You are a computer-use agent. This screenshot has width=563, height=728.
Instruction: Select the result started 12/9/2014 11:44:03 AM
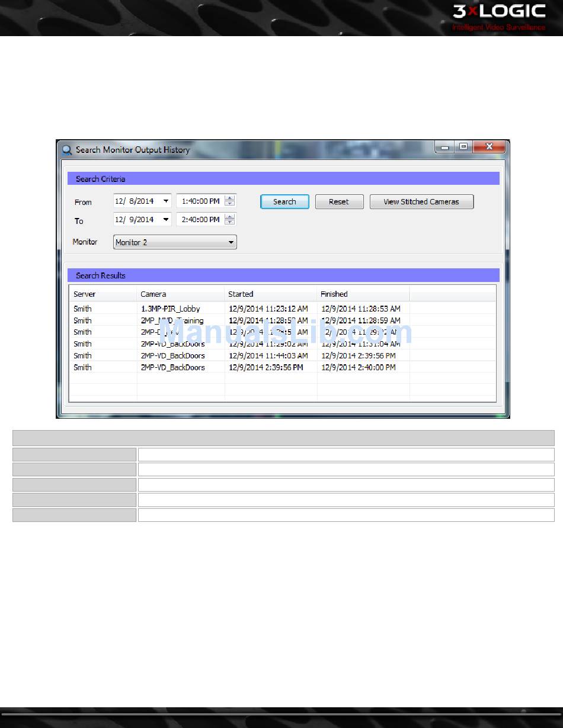coord(283,356)
